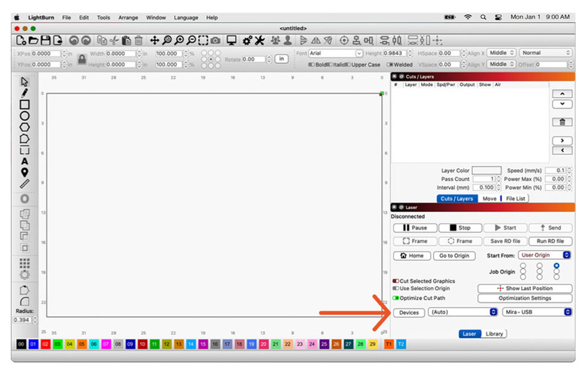Delete selection with trash icon in toolbar
The height and width of the screenshot is (377, 588).
point(139,40)
